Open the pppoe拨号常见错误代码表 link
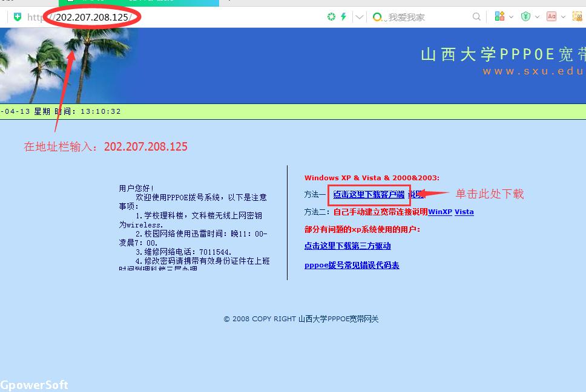 click(352, 266)
